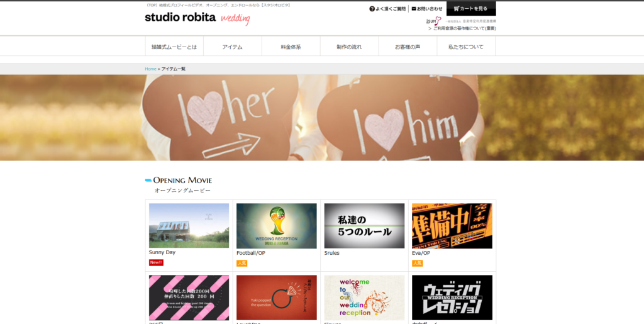
Task: Select 私たちについて in the navigation bar
Action: click(466, 47)
